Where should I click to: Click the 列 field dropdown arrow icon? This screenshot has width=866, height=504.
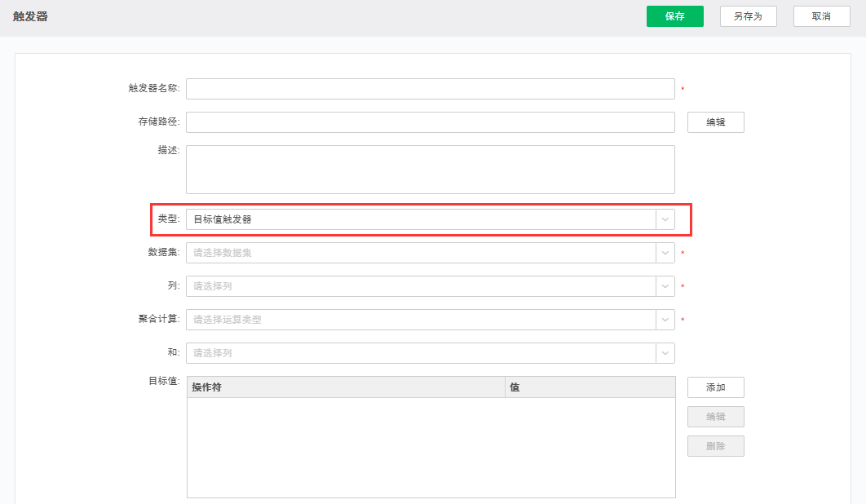(x=665, y=286)
